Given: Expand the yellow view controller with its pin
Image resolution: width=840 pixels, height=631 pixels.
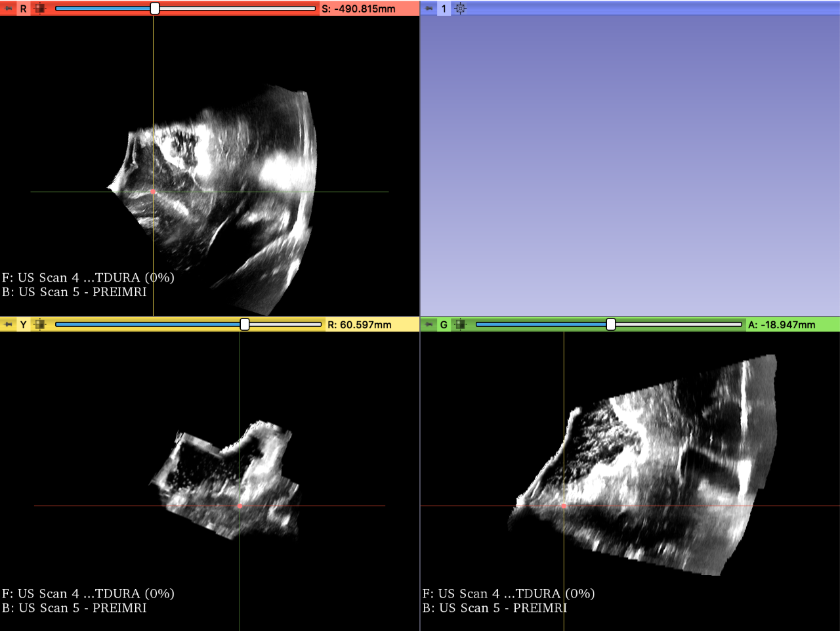Looking at the screenshot, I should pyautogui.click(x=7, y=324).
